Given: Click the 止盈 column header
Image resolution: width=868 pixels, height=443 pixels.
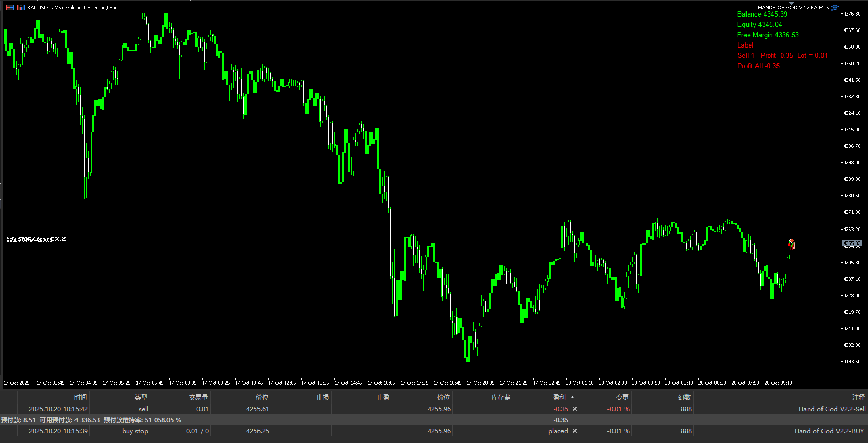Looking at the screenshot, I should pos(383,398).
